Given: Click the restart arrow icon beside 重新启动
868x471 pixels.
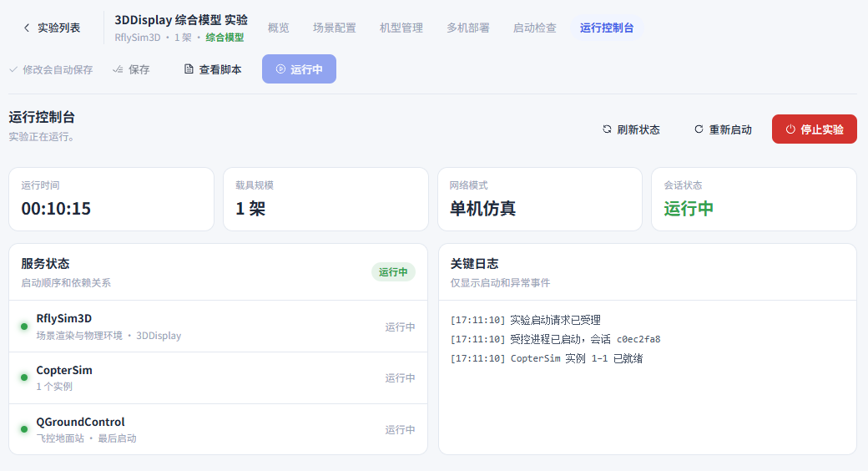Looking at the screenshot, I should 699,129.
